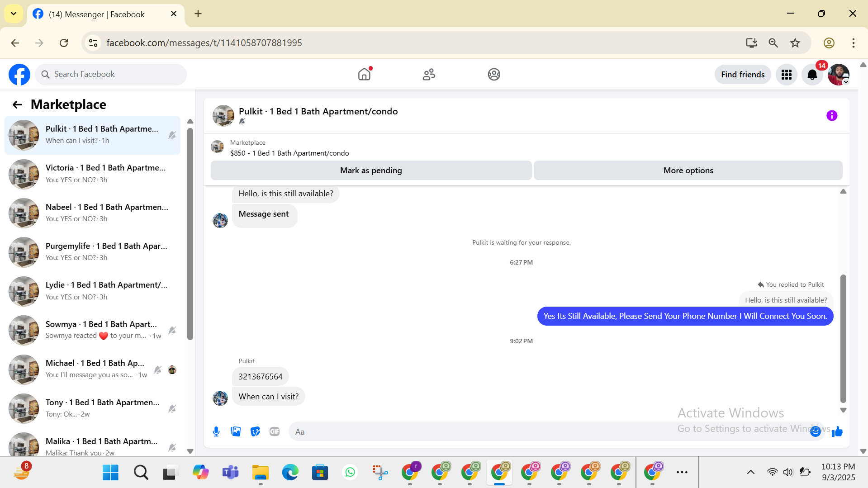Open WhatsApp from the taskbar
The width and height of the screenshot is (868, 488).
350,472
